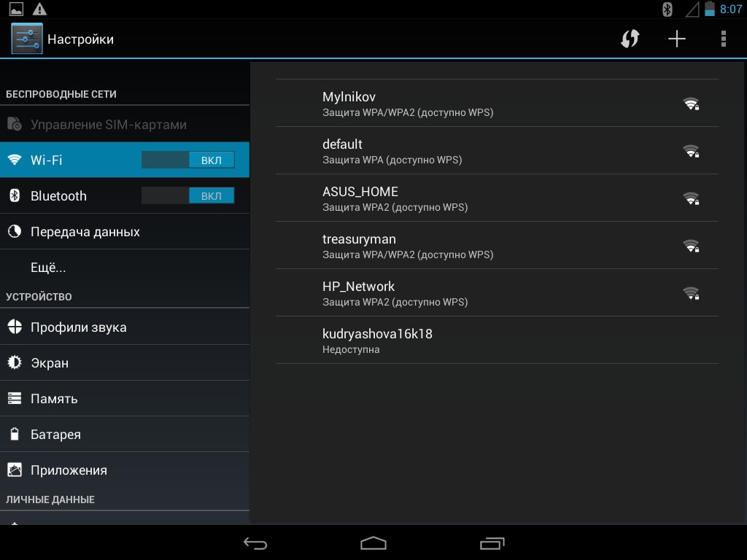This screenshot has width=747, height=560.
Task: Open recent apps navigation button
Action: click(x=492, y=543)
